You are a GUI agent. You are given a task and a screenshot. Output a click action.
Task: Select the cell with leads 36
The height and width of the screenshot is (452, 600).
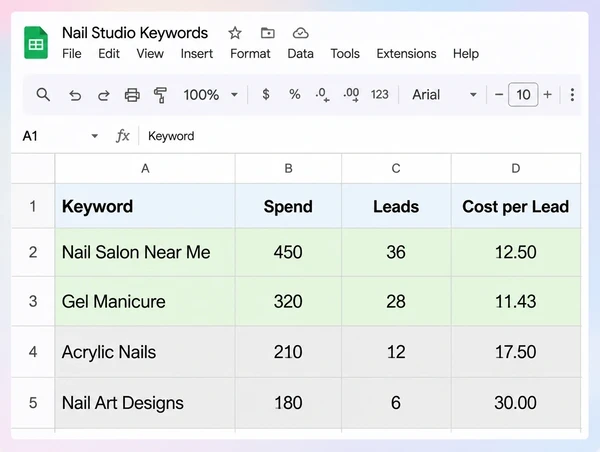pos(396,252)
